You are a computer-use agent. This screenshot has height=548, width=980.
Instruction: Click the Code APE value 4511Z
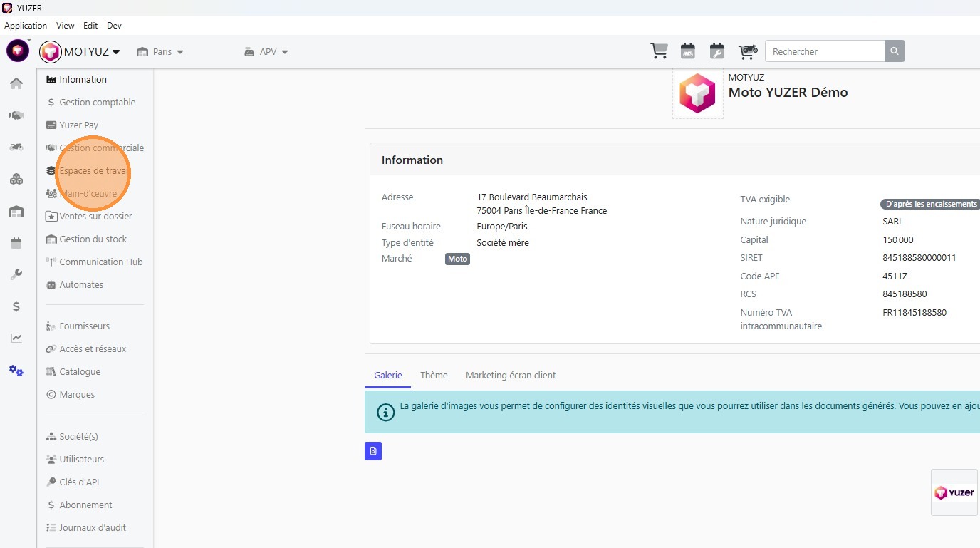(x=895, y=276)
